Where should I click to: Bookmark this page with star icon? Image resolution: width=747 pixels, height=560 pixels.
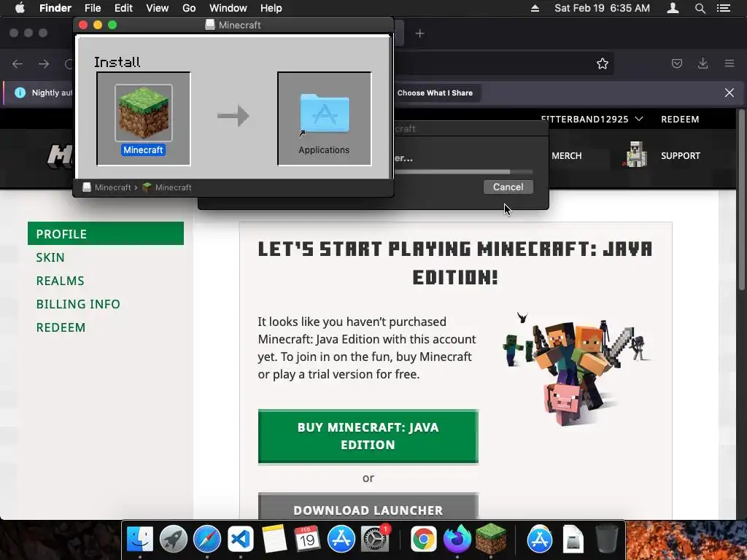pyautogui.click(x=602, y=63)
